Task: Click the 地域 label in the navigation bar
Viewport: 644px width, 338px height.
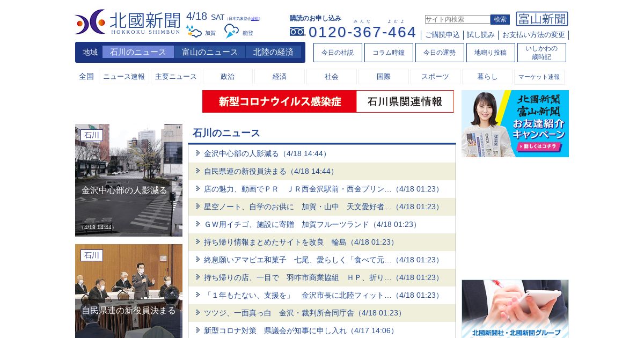Action: pyautogui.click(x=90, y=52)
